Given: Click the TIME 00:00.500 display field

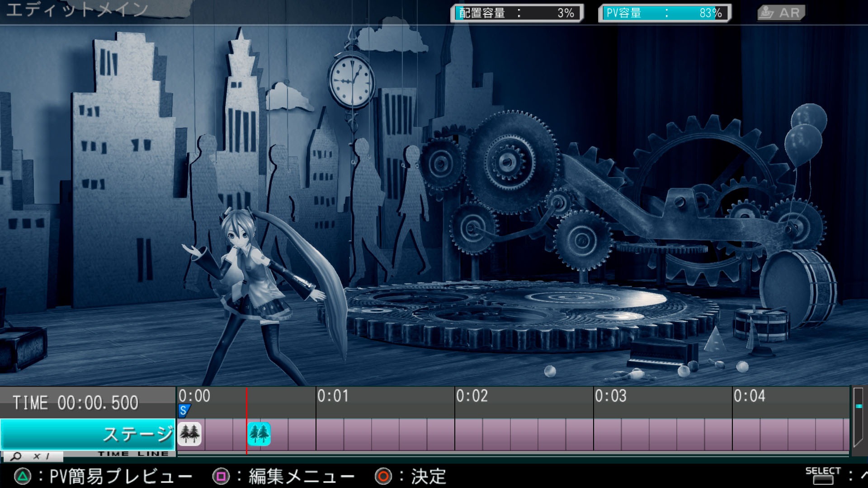Looking at the screenshot, I should [75, 403].
